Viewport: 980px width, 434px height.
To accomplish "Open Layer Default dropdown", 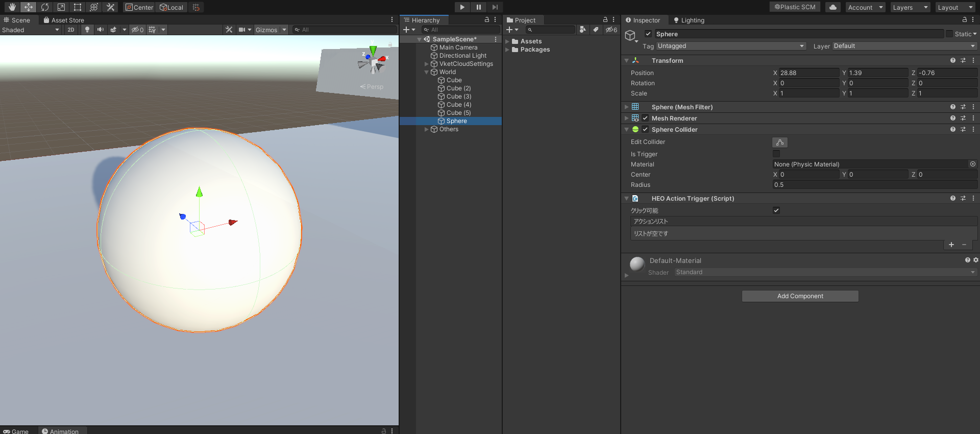I will [x=904, y=46].
